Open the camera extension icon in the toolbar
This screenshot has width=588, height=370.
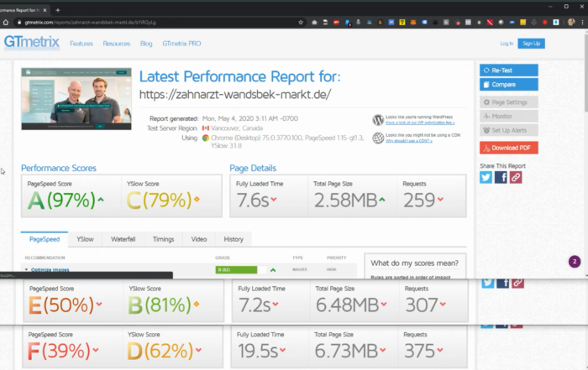pos(314,23)
